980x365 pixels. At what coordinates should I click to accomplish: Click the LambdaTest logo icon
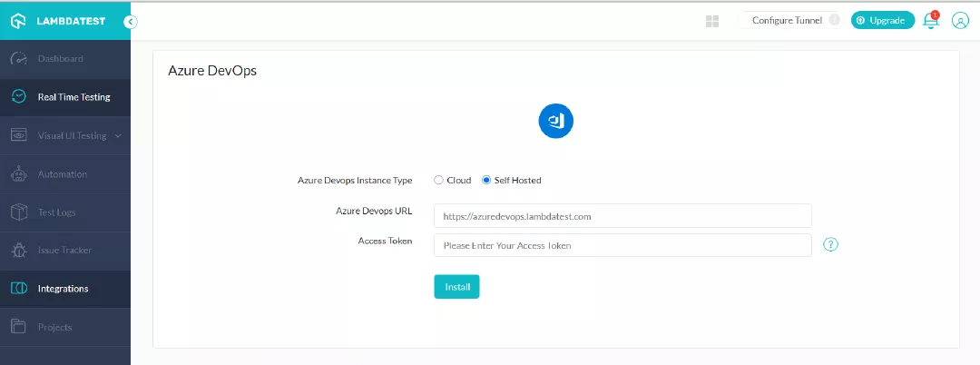click(x=19, y=21)
